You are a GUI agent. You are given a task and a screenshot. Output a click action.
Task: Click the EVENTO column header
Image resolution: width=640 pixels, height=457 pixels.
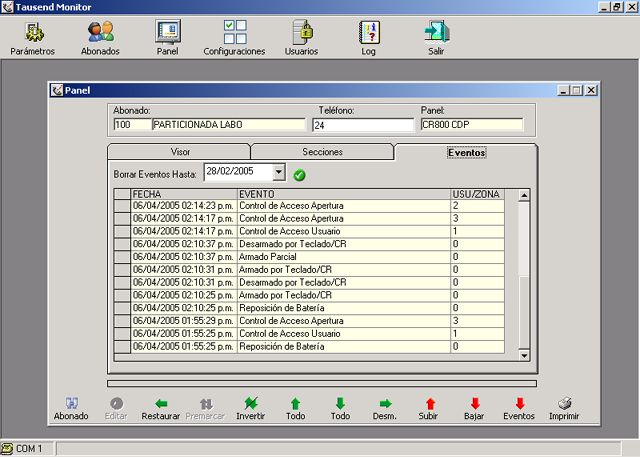[344, 194]
